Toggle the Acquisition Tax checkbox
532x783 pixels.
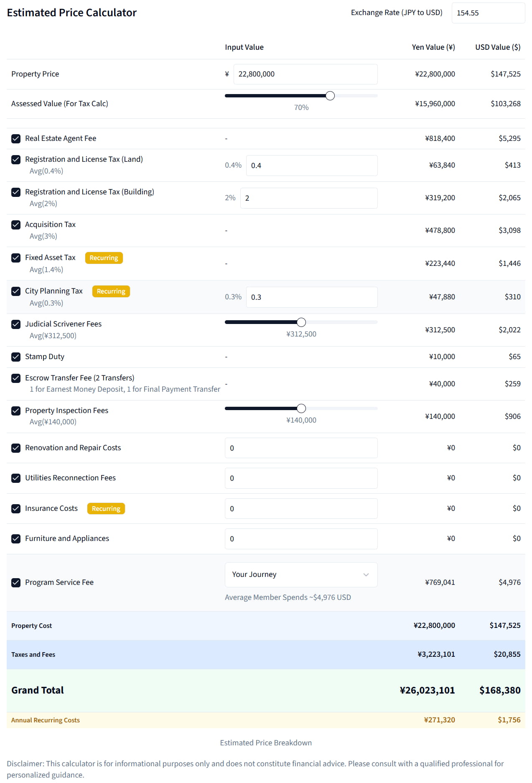pyautogui.click(x=16, y=225)
